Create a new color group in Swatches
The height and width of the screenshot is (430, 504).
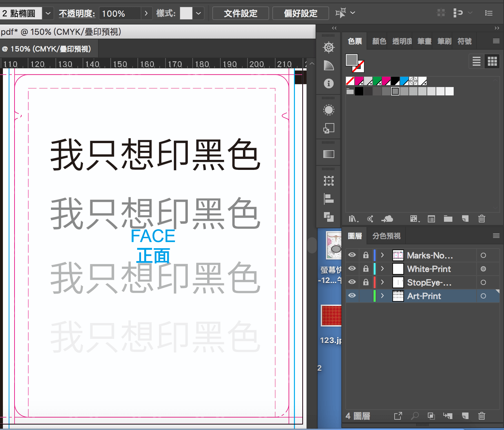pos(448,219)
